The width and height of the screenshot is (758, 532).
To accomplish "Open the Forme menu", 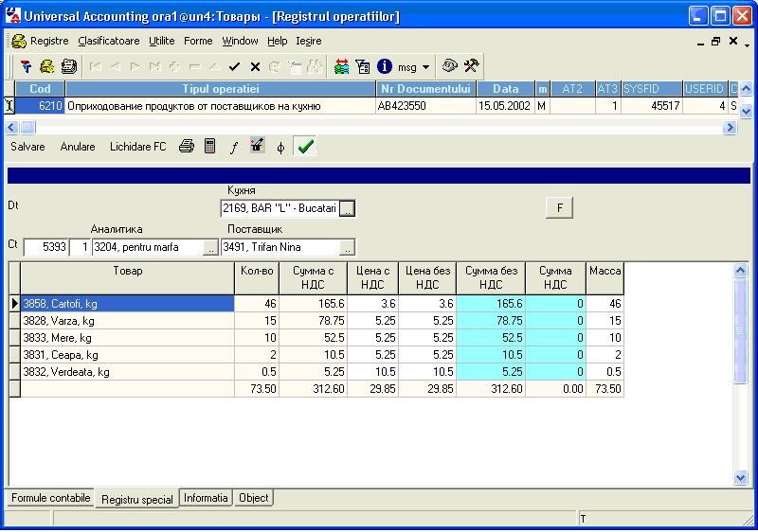I will pyautogui.click(x=198, y=41).
